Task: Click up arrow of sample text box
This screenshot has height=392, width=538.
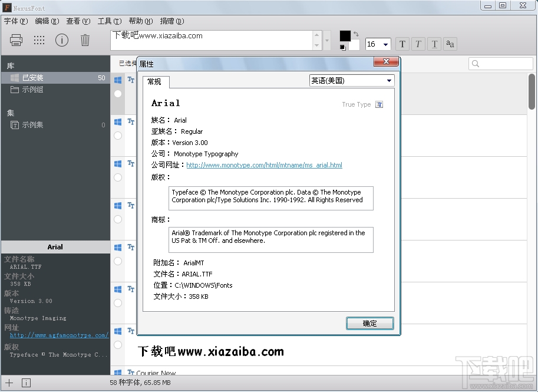Action: [316, 35]
